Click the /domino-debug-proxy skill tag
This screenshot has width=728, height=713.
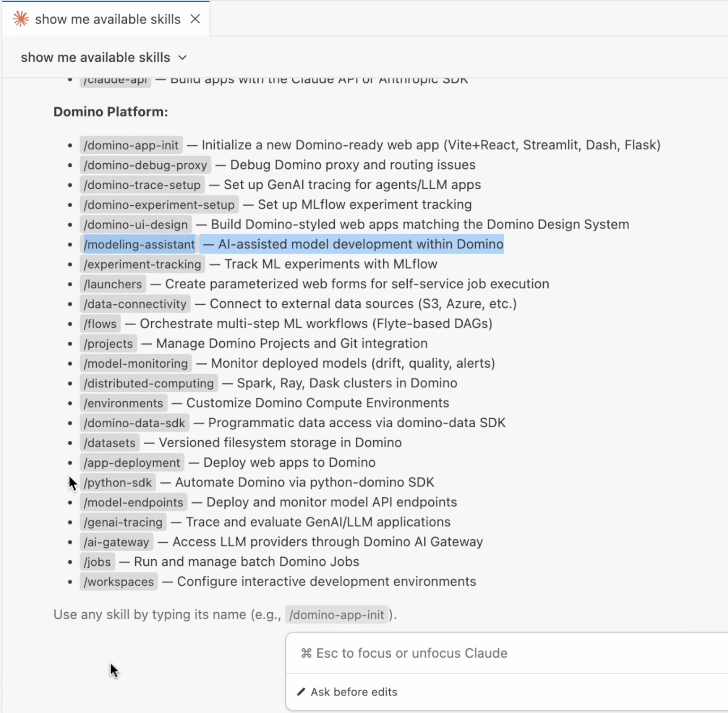pos(145,165)
